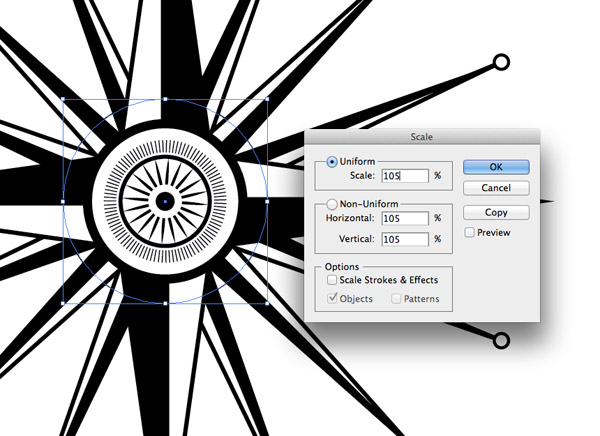
Task: Select the Uniform radio button
Action: pos(331,162)
